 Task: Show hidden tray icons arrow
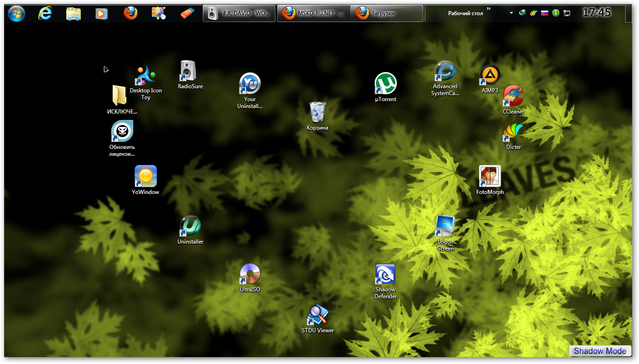click(511, 13)
